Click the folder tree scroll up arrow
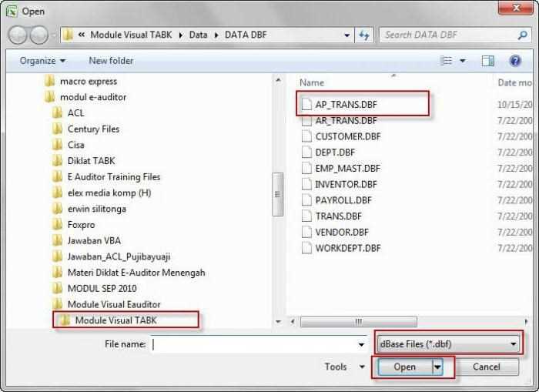The height and width of the screenshot is (392, 539). point(279,80)
